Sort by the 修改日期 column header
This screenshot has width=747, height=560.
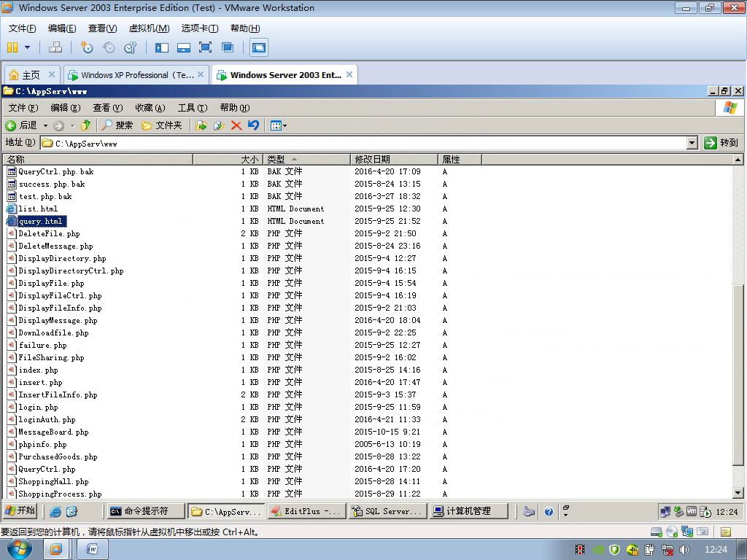pos(394,159)
